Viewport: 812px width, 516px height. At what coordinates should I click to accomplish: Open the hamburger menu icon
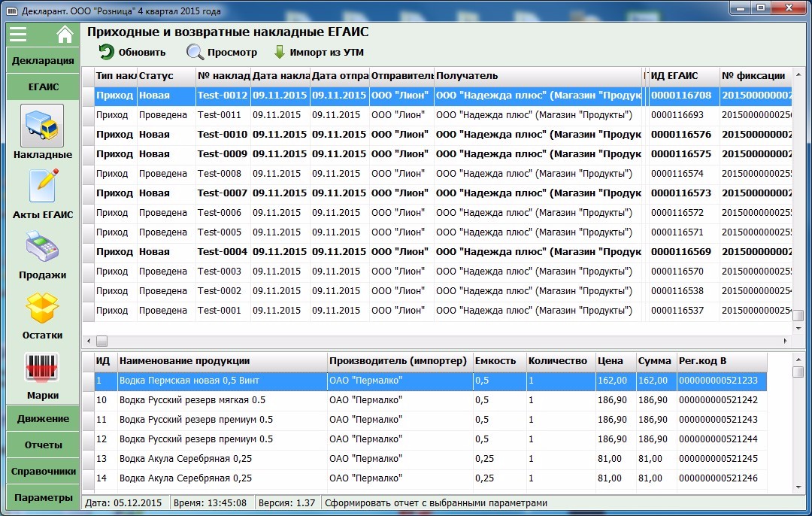18,34
